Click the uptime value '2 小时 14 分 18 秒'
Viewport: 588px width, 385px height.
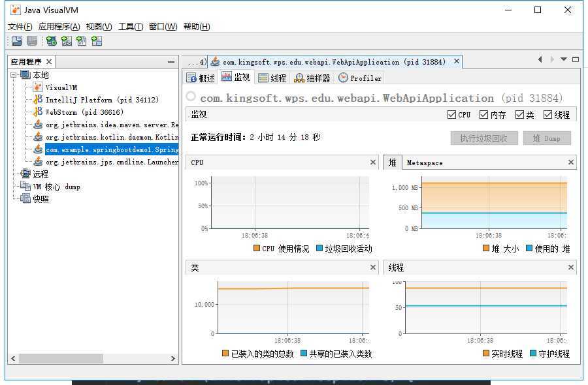coord(286,138)
